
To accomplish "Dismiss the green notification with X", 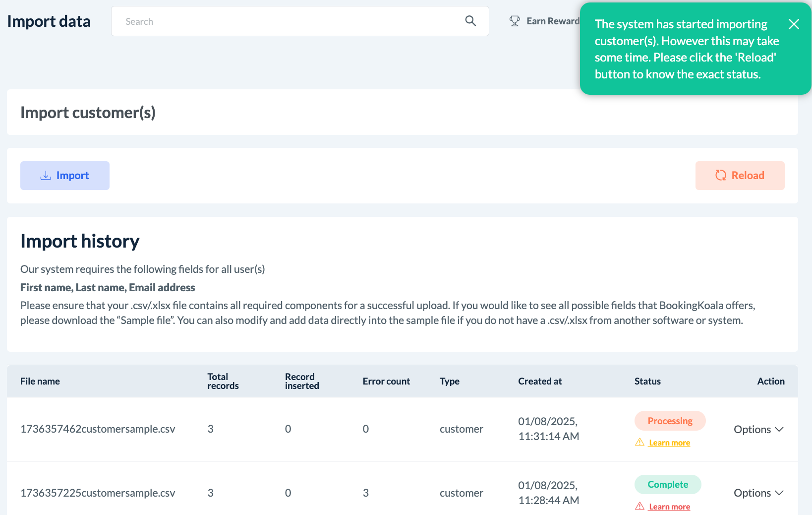I will point(794,24).
